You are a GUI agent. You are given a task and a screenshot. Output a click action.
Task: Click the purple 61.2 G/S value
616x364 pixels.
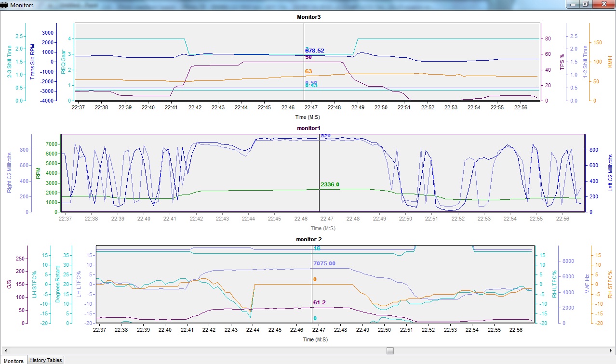click(x=319, y=302)
